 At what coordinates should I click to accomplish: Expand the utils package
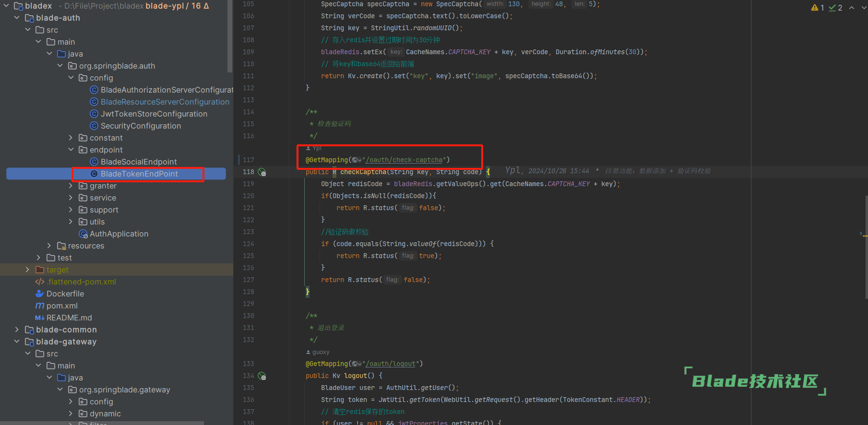pos(71,222)
